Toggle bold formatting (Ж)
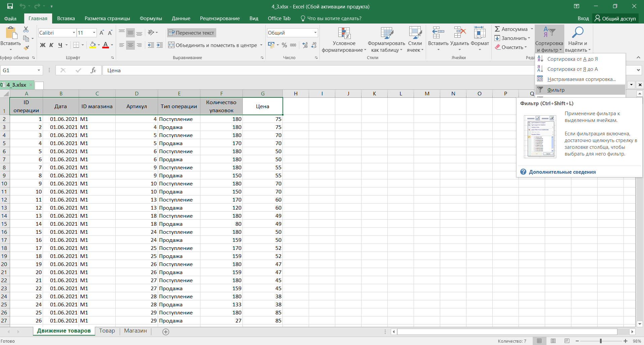 [43, 45]
